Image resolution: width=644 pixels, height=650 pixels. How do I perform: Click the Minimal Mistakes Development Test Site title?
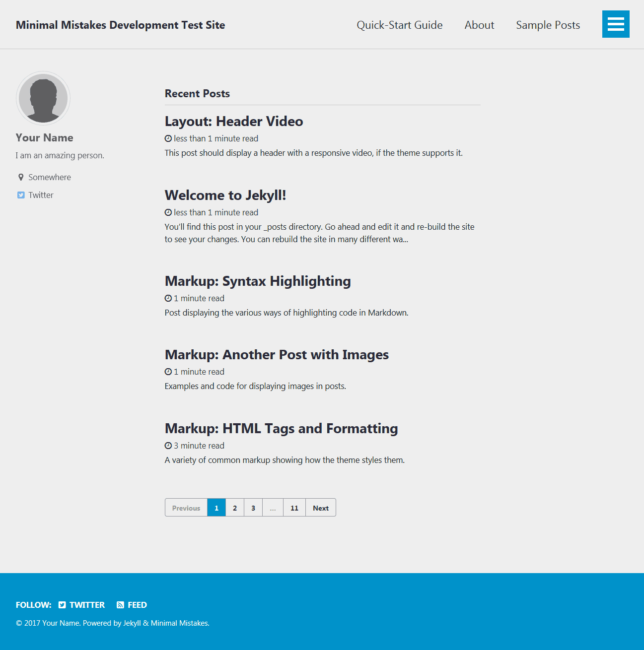(x=120, y=25)
